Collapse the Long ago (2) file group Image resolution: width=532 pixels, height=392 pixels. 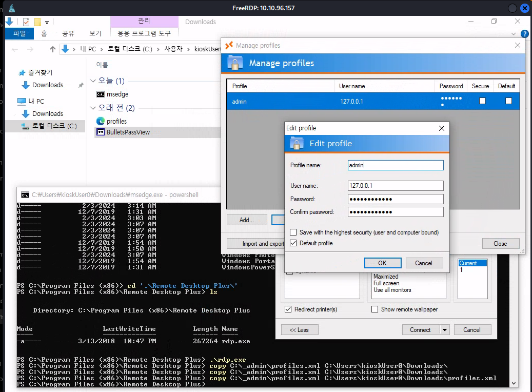click(x=93, y=108)
